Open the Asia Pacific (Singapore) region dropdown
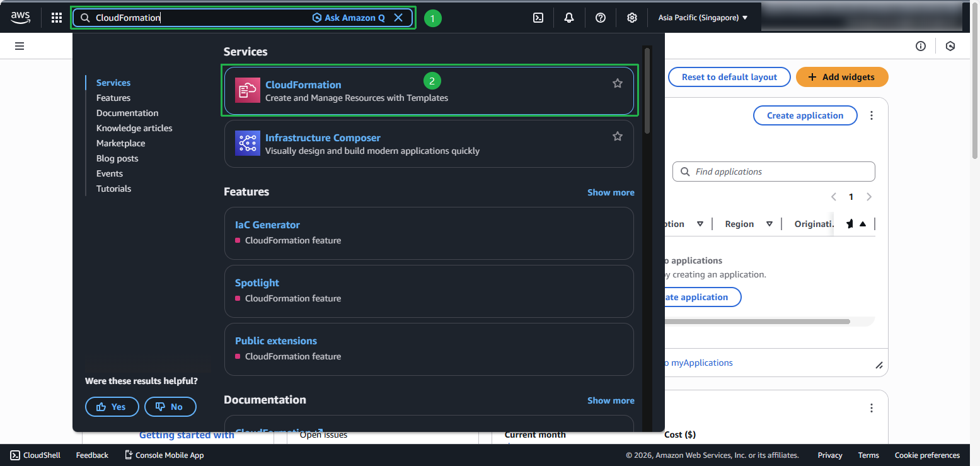This screenshot has width=980, height=466. point(703,18)
